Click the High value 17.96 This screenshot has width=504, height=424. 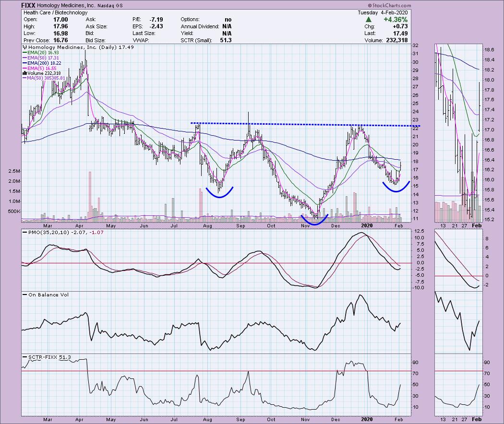click(60, 27)
